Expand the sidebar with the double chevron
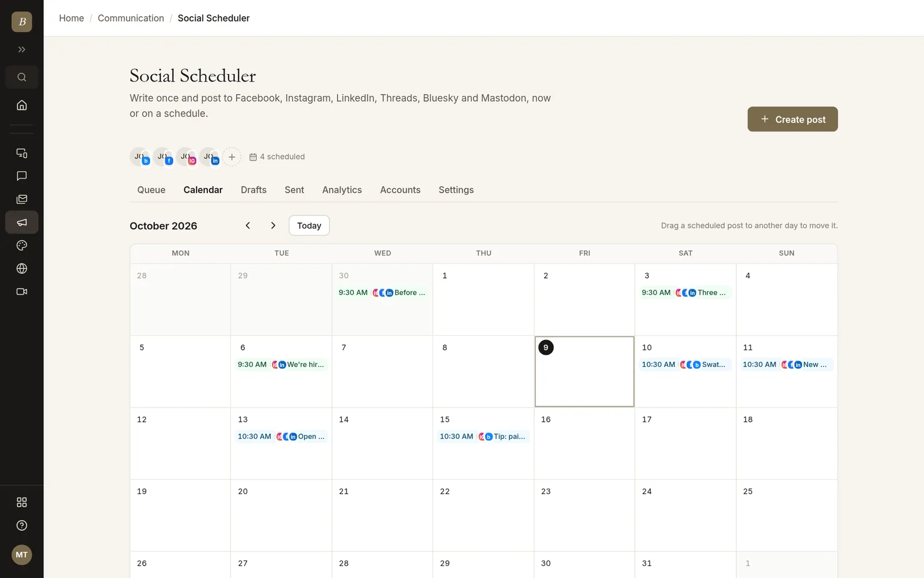Image resolution: width=924 pixels, height=578 pixels. 22,50
